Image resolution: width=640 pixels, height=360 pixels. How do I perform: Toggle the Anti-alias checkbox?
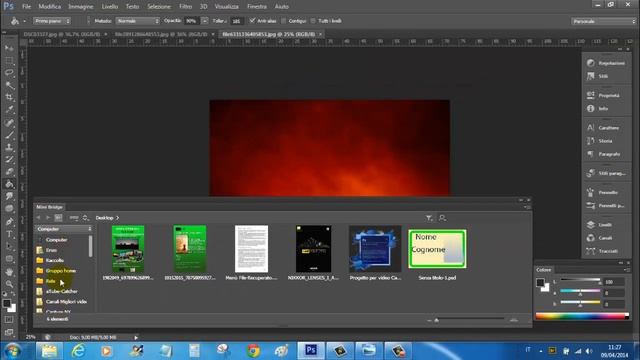[x=252, y=20]
